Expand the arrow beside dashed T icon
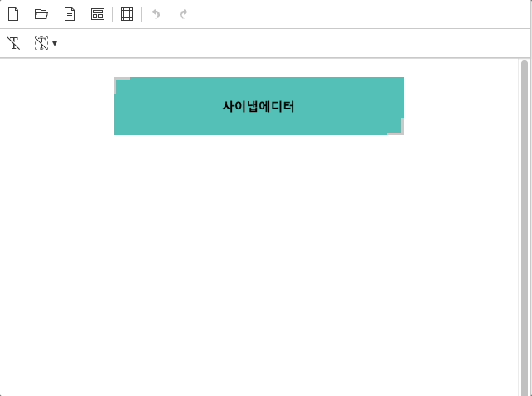This screenshot has width=532, height=396. tap(55, 44)
